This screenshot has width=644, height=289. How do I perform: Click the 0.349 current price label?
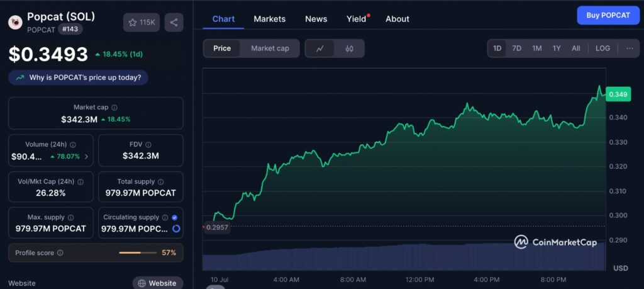tap(618, 94)
